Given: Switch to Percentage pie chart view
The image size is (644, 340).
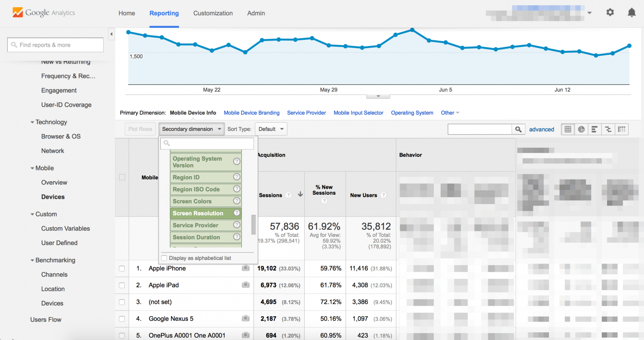Looking at the screenshot, I should tap(581, 129).
